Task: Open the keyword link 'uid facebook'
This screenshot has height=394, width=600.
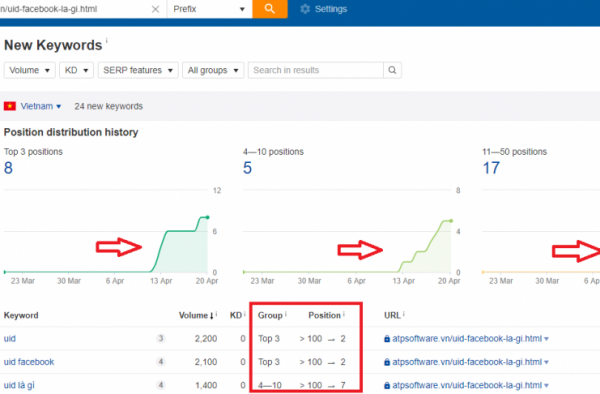Action: (29, 362)
